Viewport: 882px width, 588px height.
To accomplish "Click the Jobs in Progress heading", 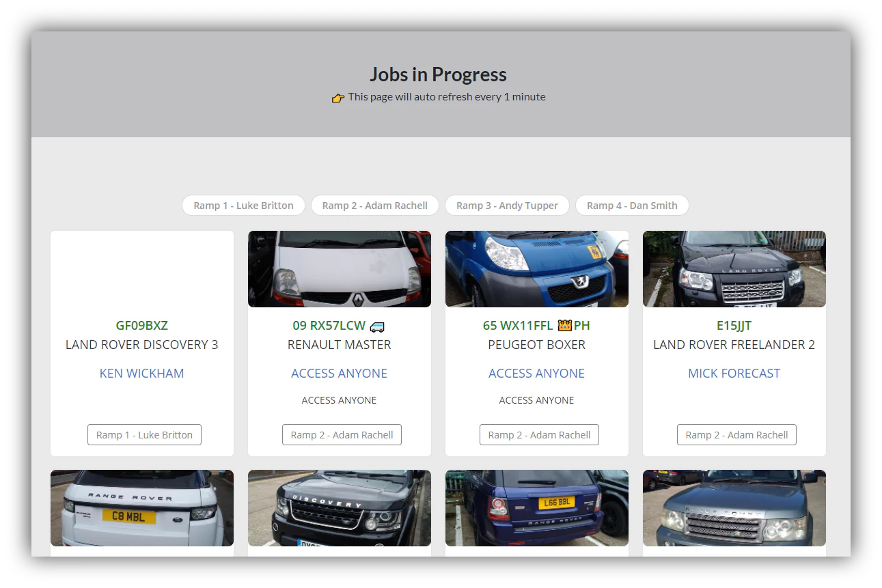I will tap(439, 74).
